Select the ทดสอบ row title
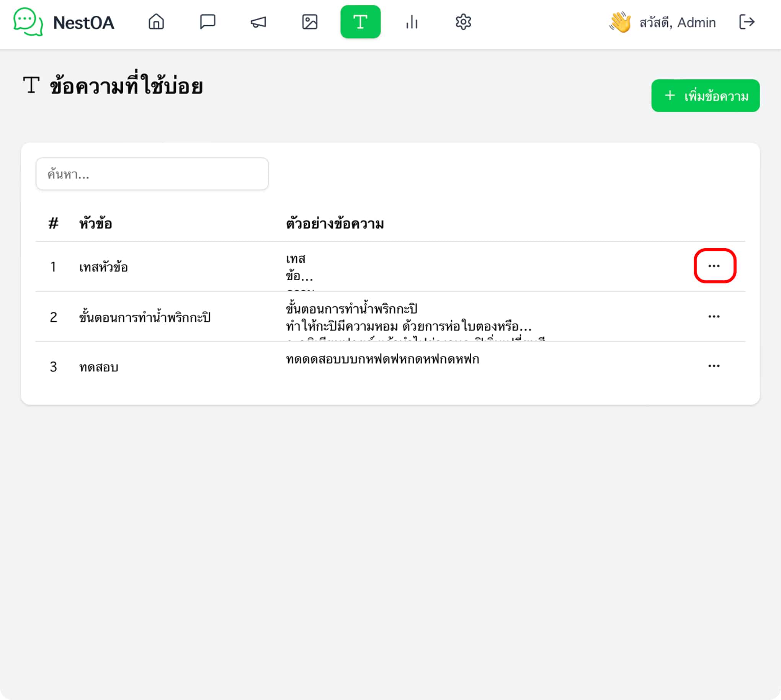The height and width of the screenshot is (700, 781). click(x=98, y=367)
